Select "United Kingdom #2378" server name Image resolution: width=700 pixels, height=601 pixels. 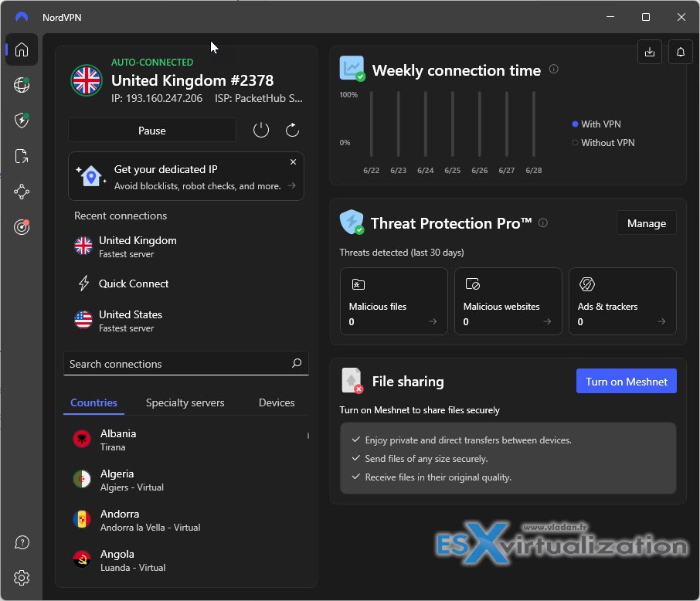coord(192,80)
